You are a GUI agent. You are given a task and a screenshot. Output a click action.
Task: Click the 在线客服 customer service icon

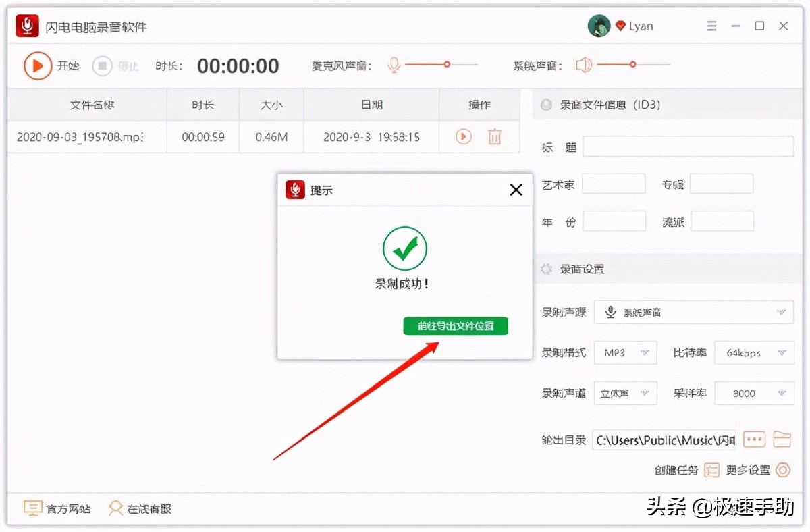click(x=115, y=508)
